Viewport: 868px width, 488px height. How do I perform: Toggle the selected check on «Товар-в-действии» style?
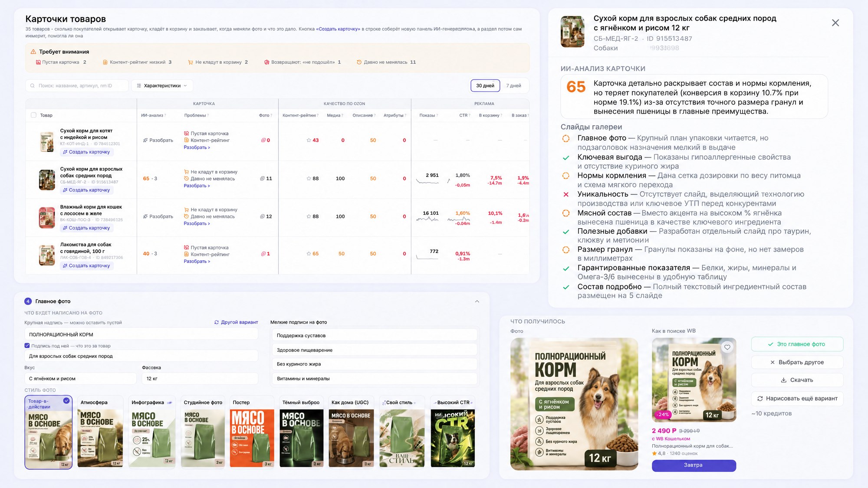tap(66, 401)
